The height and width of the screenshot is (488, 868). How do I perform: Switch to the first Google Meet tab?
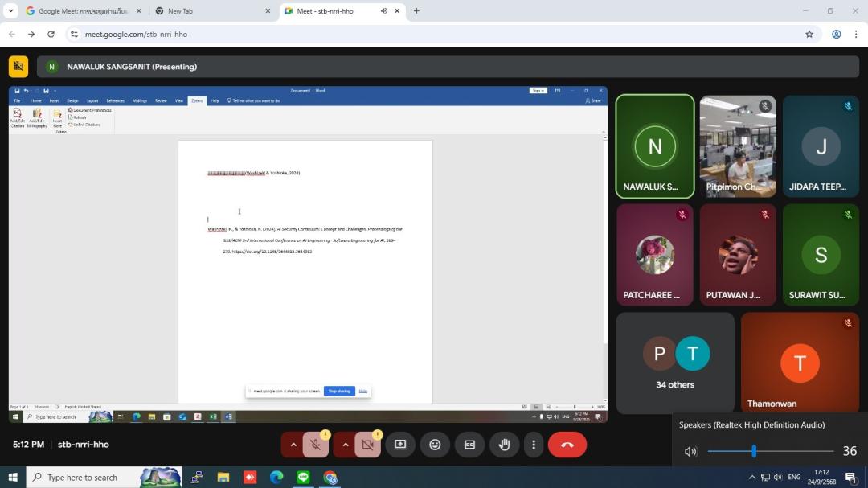click(x=79, y=11)
